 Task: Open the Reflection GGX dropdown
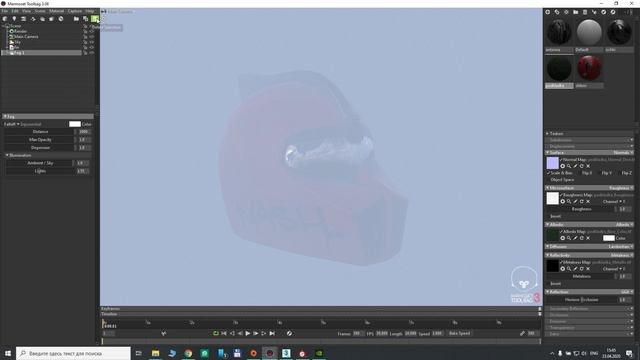click(627, 292)
